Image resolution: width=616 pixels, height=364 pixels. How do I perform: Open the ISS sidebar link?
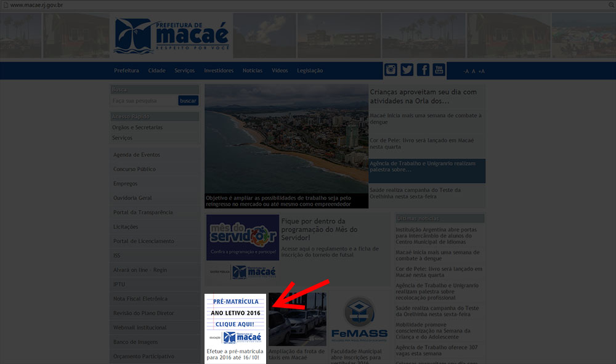pos(116,256)
